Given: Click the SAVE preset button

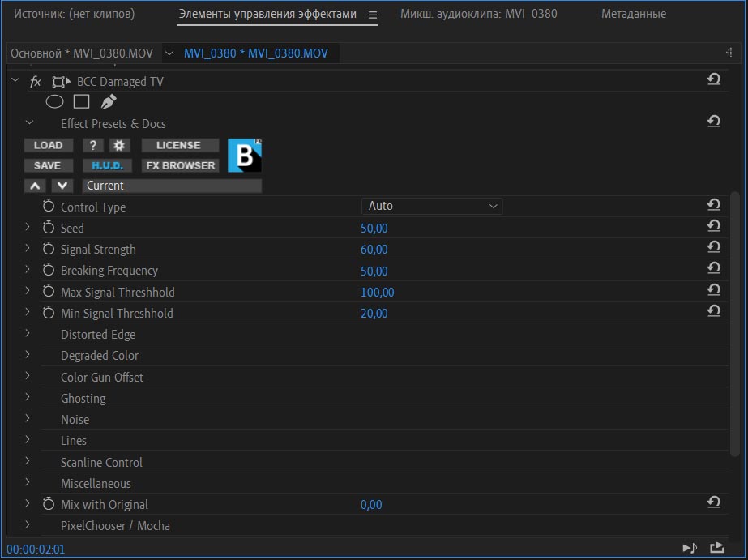Looking at the screenshot, I should tap(49, 165).
